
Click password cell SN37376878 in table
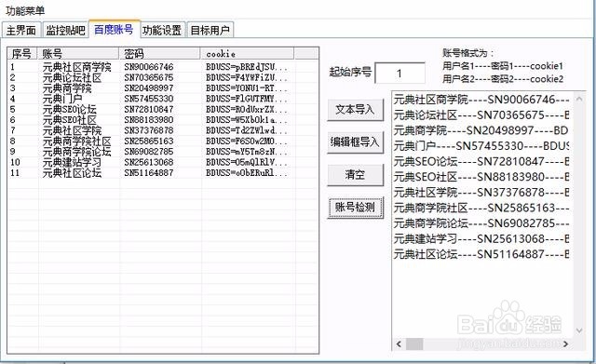149,130
